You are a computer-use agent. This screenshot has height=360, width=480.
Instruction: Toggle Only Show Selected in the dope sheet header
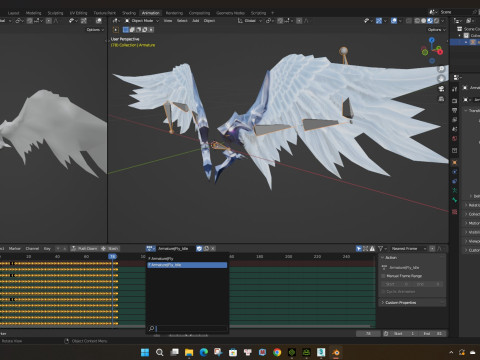coord(359,249)
